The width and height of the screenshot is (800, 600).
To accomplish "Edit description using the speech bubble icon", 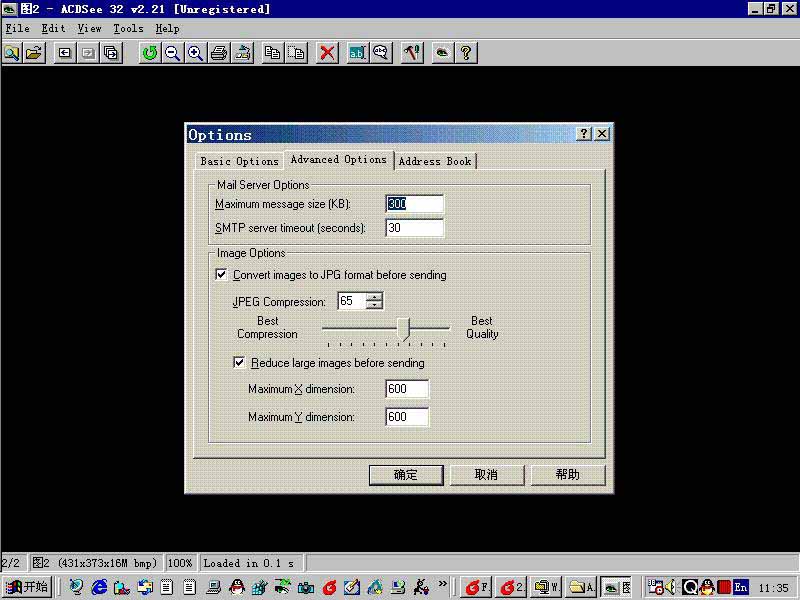I will pyautogui.click(x=381, y=53).
